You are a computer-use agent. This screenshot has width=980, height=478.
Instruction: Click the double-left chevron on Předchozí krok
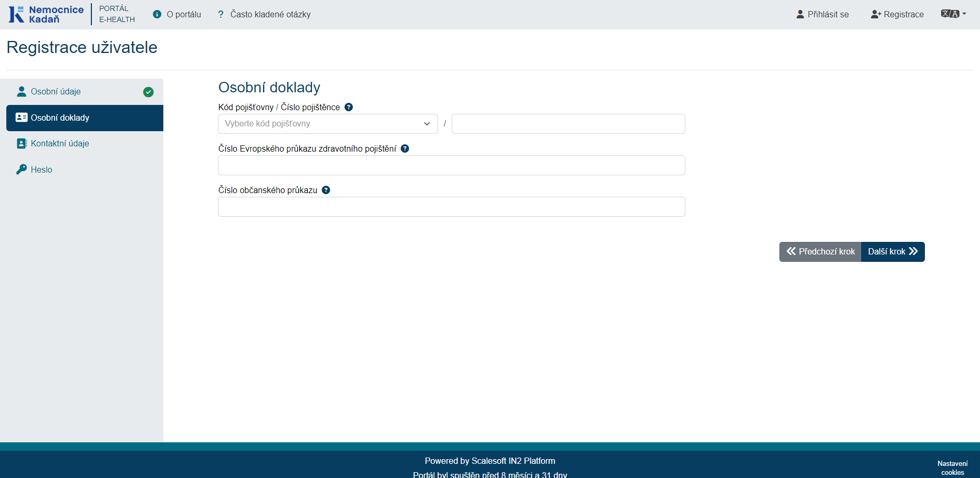click(791, 251)
